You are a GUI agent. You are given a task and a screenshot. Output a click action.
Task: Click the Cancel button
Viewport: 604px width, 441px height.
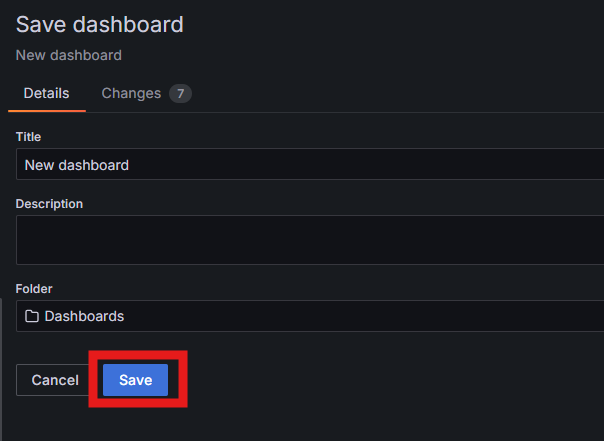point(55,380)
